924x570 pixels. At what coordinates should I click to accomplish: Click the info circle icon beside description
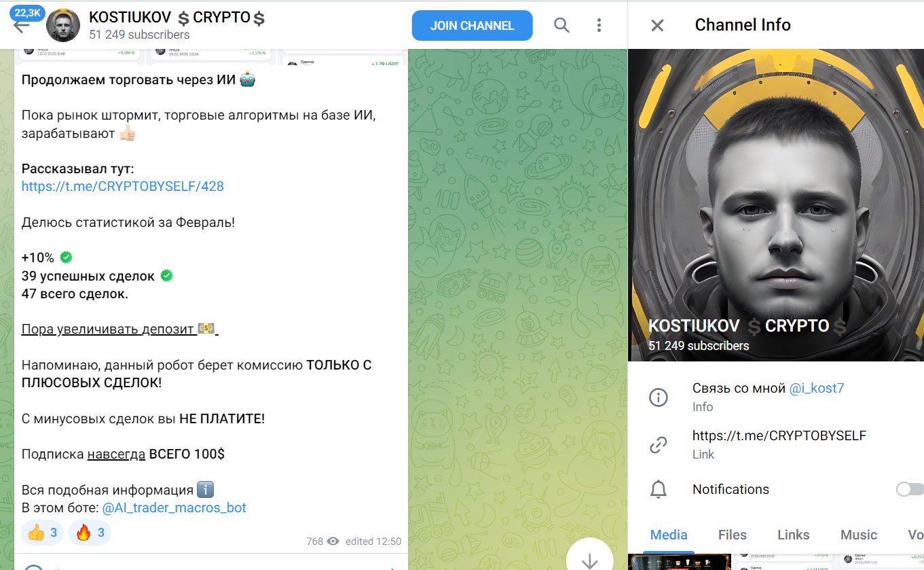pos(658,397)
